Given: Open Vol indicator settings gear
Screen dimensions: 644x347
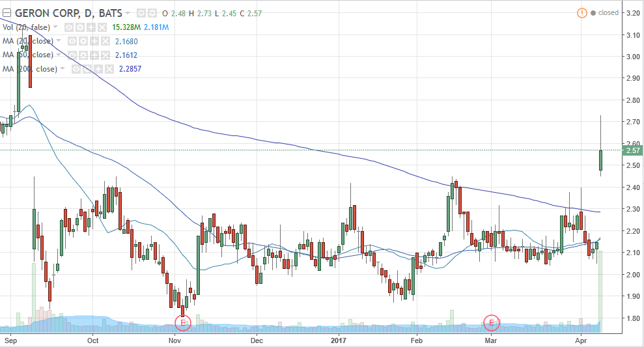Looking at the screenshot, I should point(79,27).
